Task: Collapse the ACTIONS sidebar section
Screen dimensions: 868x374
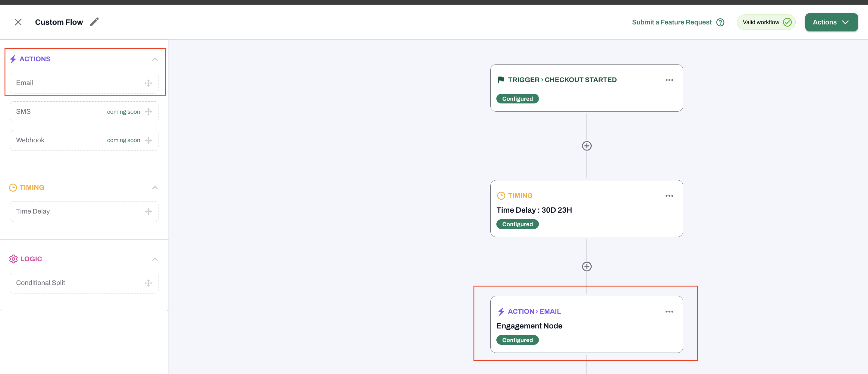Action: coord(155,59)
